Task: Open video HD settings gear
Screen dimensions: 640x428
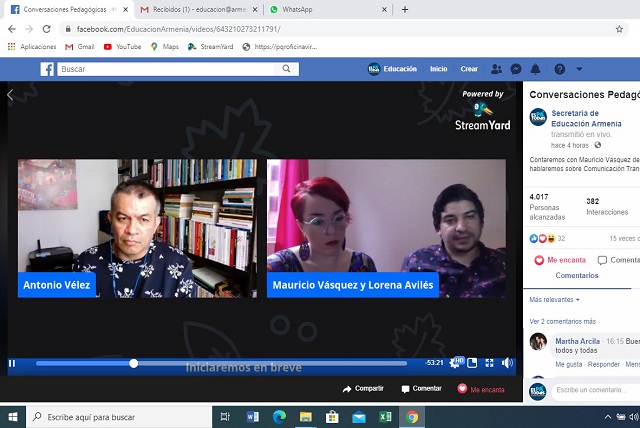Action: pos(456,362)
